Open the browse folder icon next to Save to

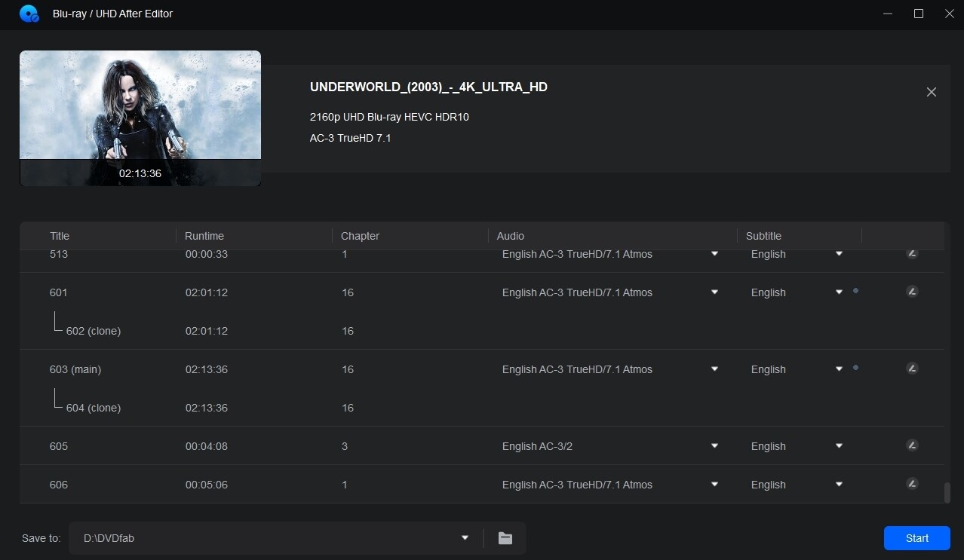click(505, 538)
